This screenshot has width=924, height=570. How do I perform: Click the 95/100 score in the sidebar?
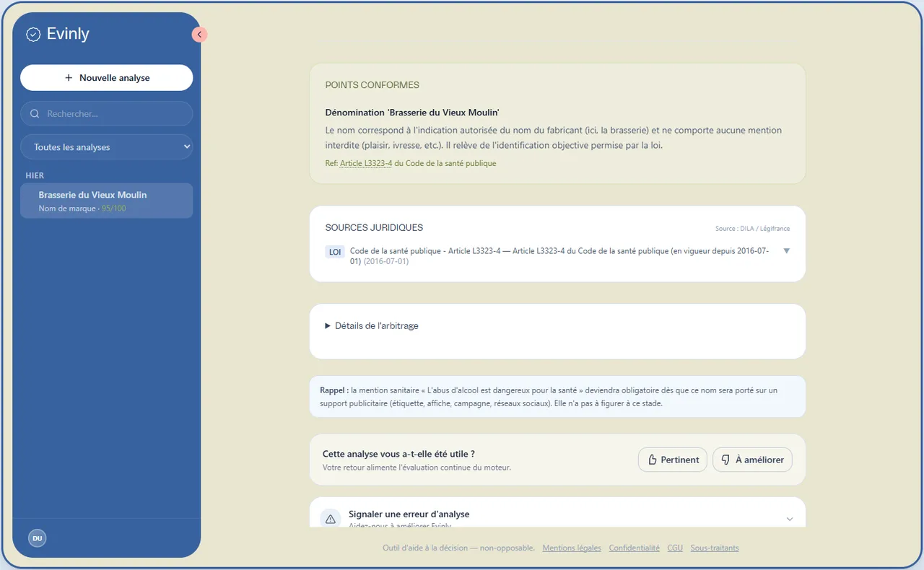coord(113,209)
